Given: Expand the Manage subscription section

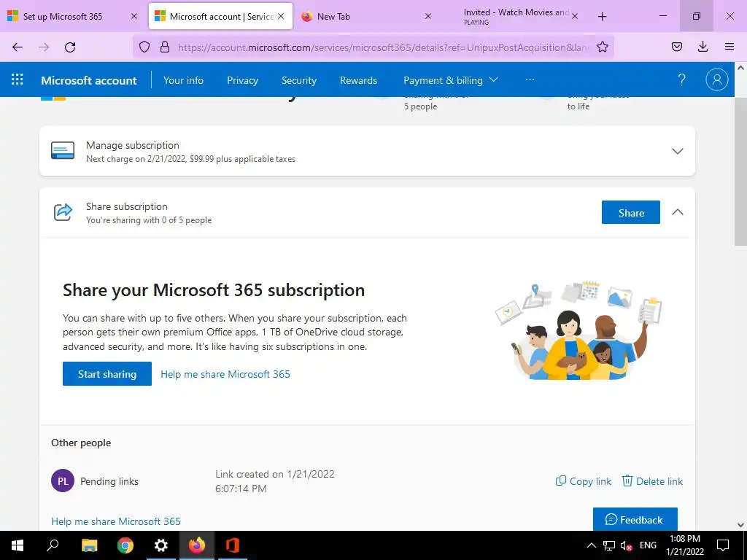Looking at the screenshot, I should pos(677,151).
